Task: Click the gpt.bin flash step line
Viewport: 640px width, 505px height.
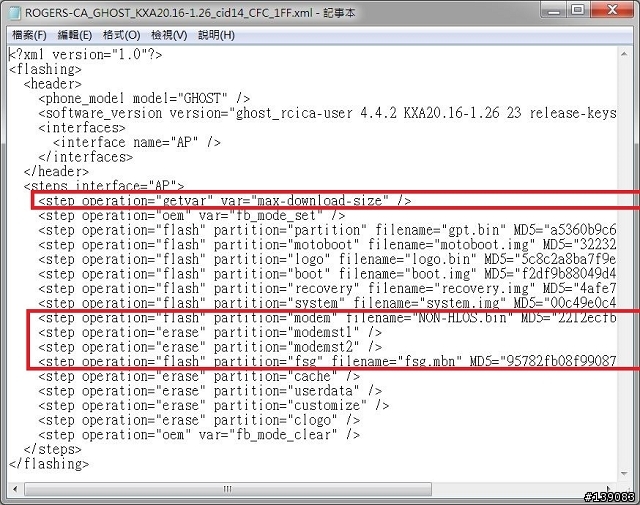Action: pyautogui.click(x=327, y=230)
